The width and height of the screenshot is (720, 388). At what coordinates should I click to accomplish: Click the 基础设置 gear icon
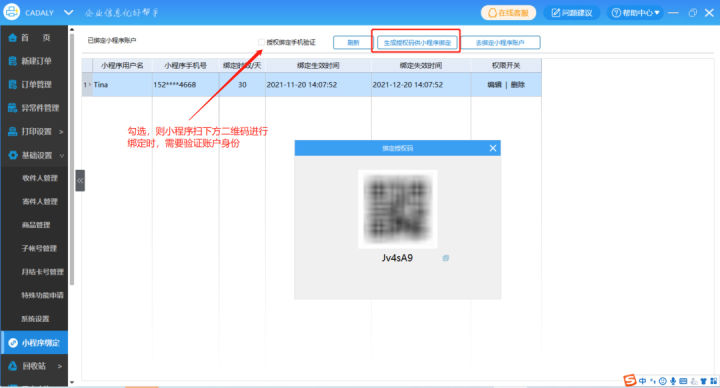13,155
